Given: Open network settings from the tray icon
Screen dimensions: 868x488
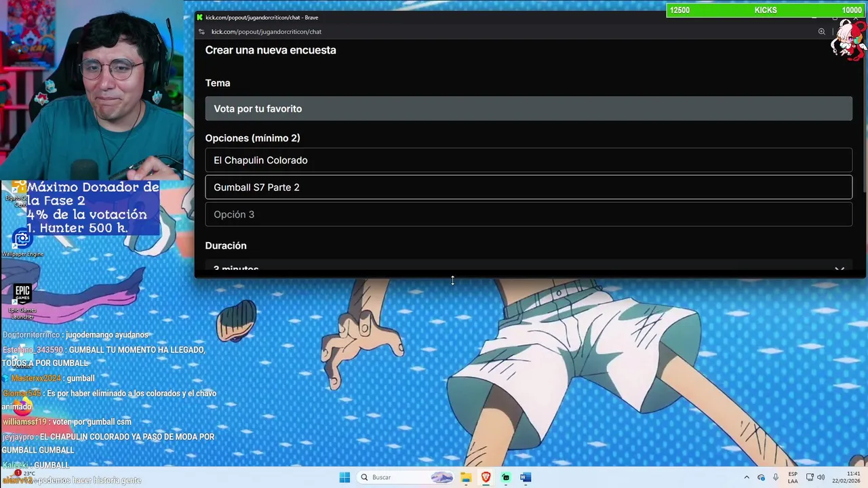Looking at the screenshot, I should coord(809,477).
